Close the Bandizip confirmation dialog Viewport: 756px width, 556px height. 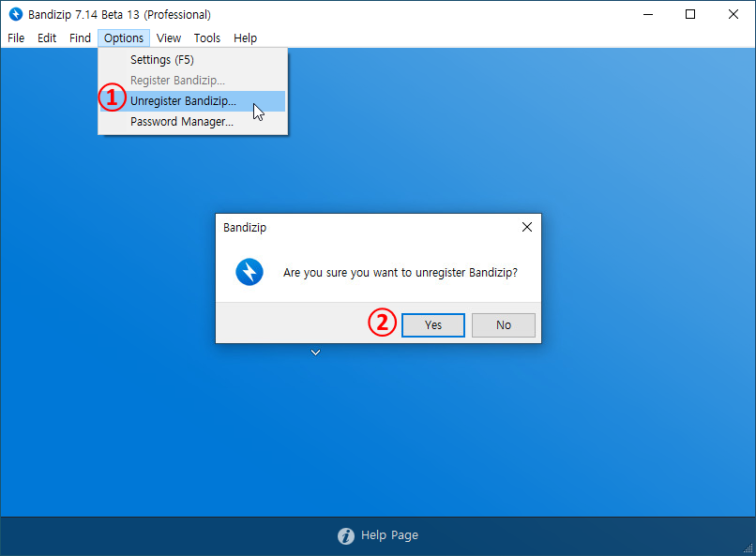click(x=526, y=227)
